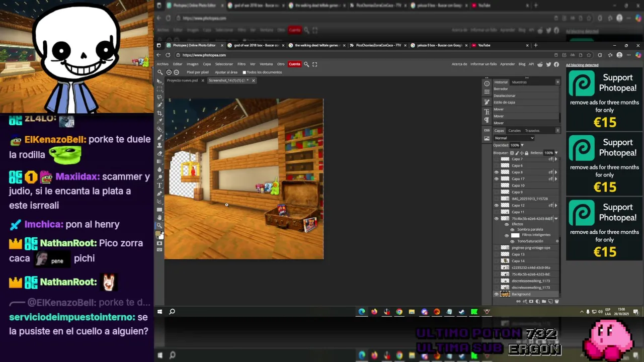Toggle Filtros inteligentes visibility eye
This screenshot has width=644, height=362.
click(507, 235)
